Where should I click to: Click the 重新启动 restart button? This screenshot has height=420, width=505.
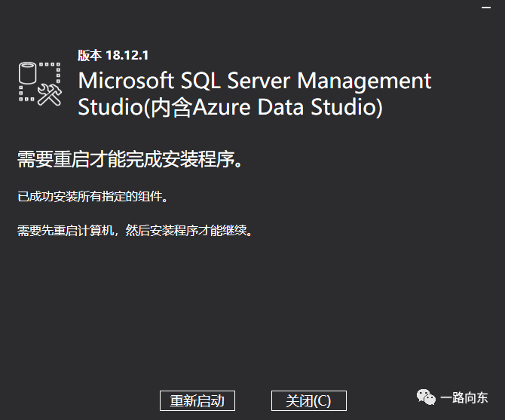[197, 400]
